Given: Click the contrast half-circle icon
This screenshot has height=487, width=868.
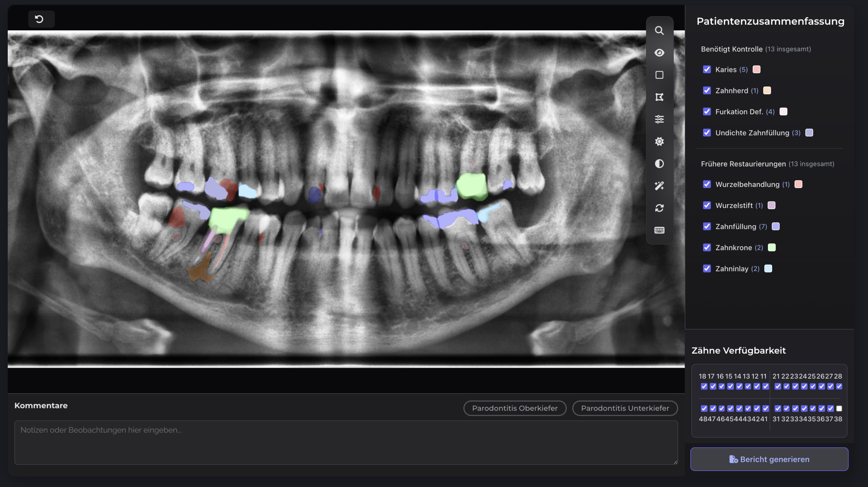Looking at the screenshot, I should tap(659, 164).
